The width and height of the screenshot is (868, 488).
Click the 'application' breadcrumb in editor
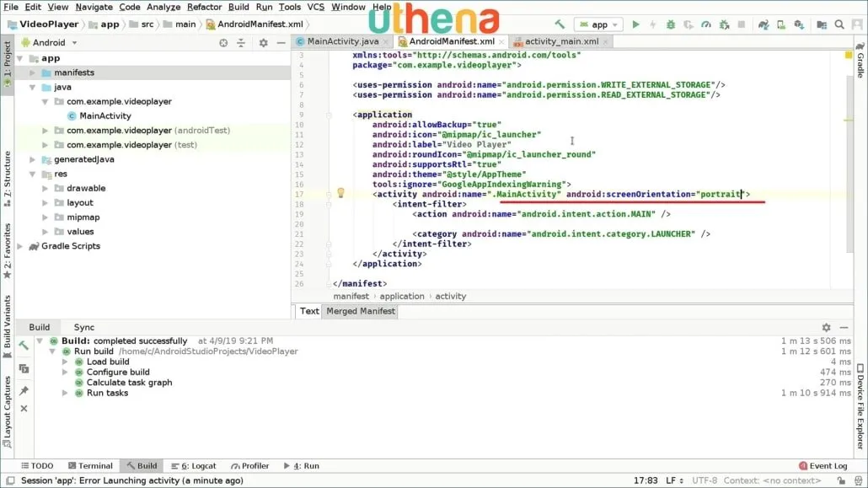tap(402, 297)
